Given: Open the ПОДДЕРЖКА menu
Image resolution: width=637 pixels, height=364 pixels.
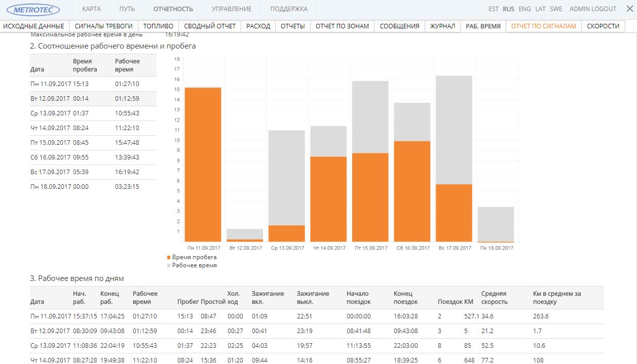Looking at the screenshot, I should coord(289,9).
